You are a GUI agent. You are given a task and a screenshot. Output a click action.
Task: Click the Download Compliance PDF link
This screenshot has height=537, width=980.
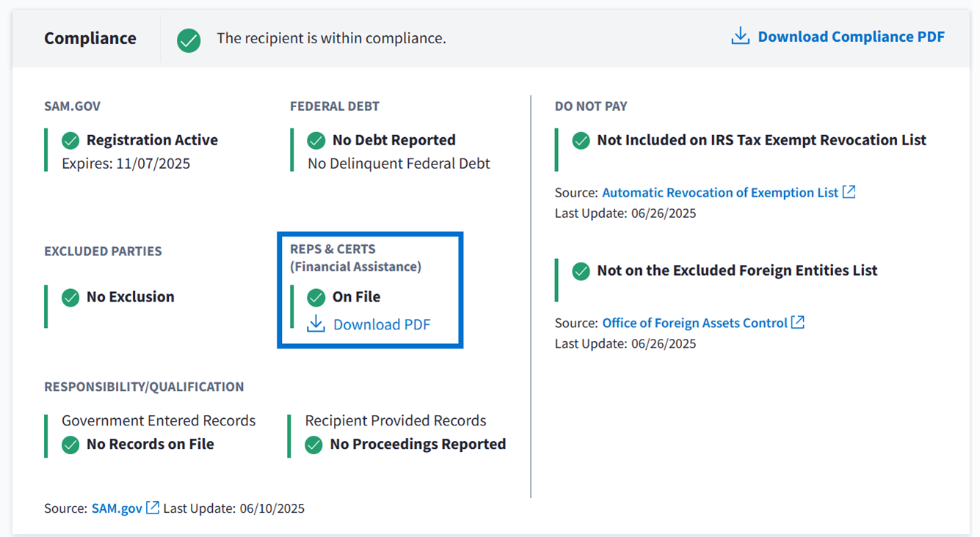(x=850, y=37)
